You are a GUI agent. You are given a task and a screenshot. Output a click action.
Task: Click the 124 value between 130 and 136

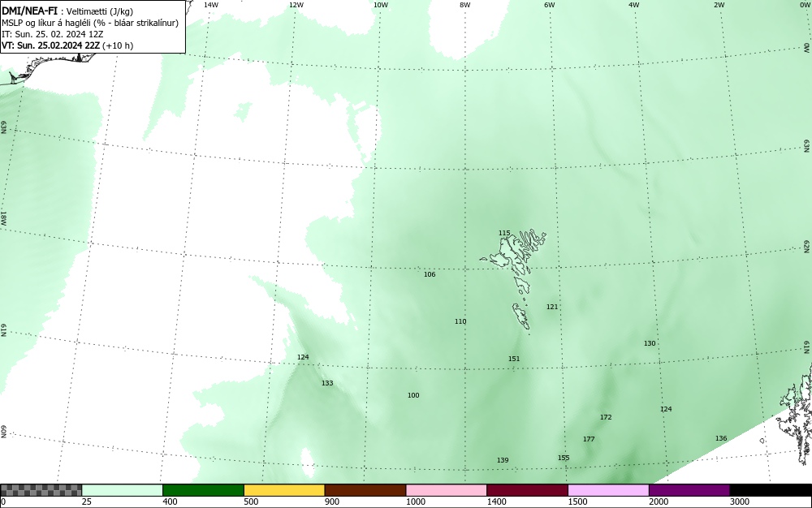666,409
